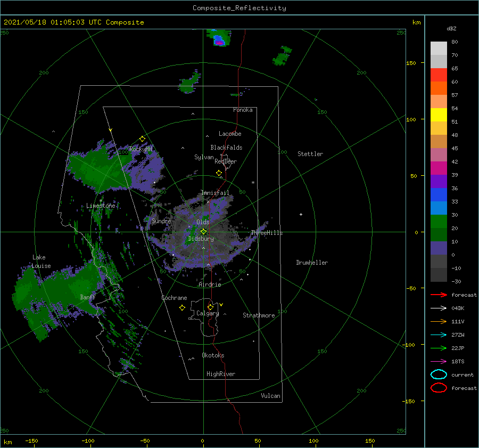This screenshot has height=448, width=479.
Task: Click the blue 36 dBZ color swatch
Action: click(x=439, y=194)
